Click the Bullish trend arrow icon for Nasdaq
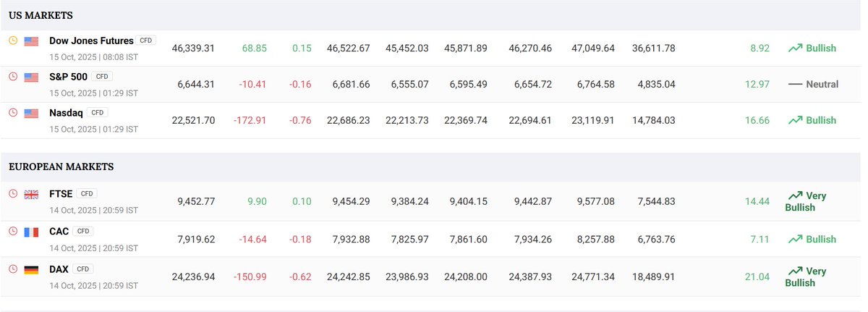 pyautogui.click(x=795, y=120)
